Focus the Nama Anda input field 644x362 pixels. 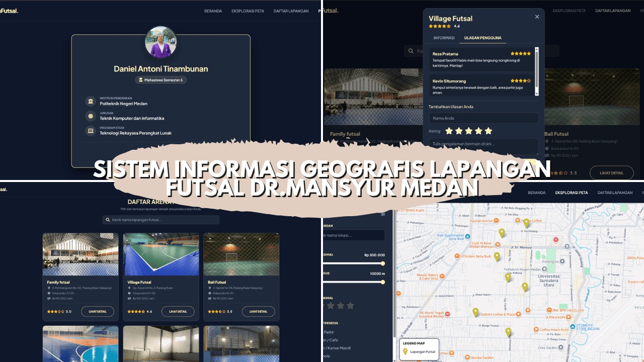484,118
